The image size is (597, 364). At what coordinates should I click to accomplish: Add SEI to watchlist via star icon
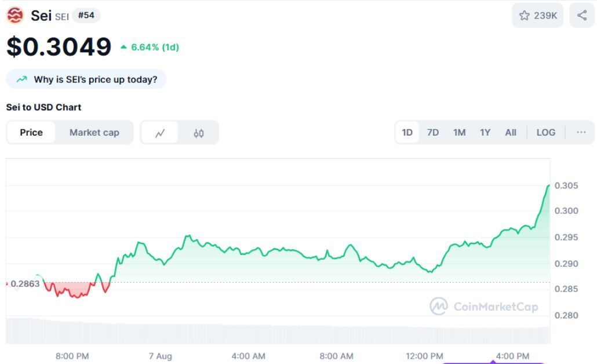click(523, 15)
